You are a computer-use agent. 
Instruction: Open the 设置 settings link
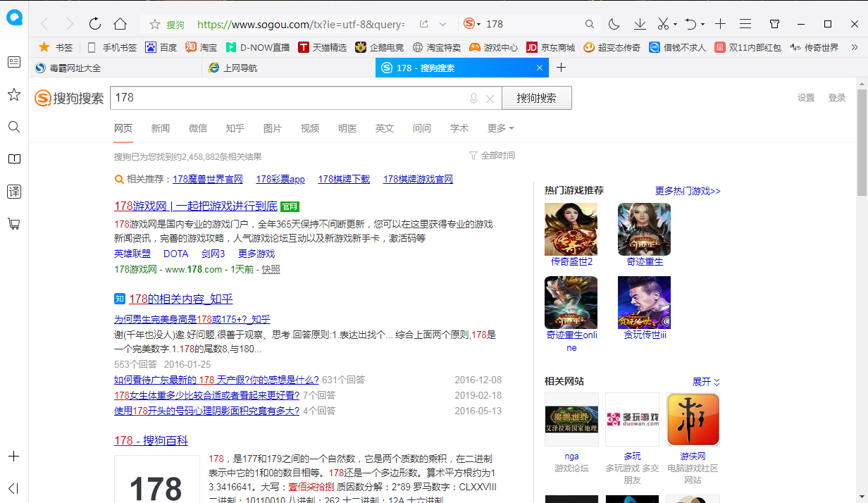point(805,97)
